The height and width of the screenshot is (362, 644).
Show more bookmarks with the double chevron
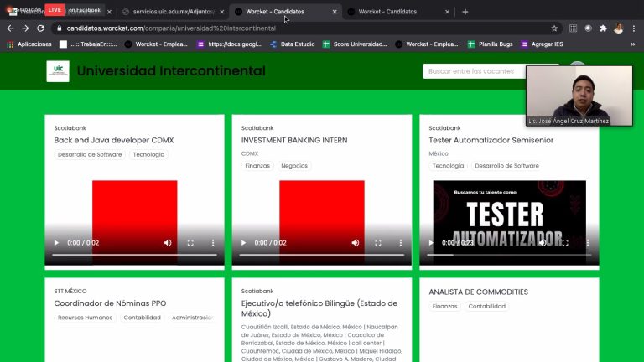[x=633, y=44]
